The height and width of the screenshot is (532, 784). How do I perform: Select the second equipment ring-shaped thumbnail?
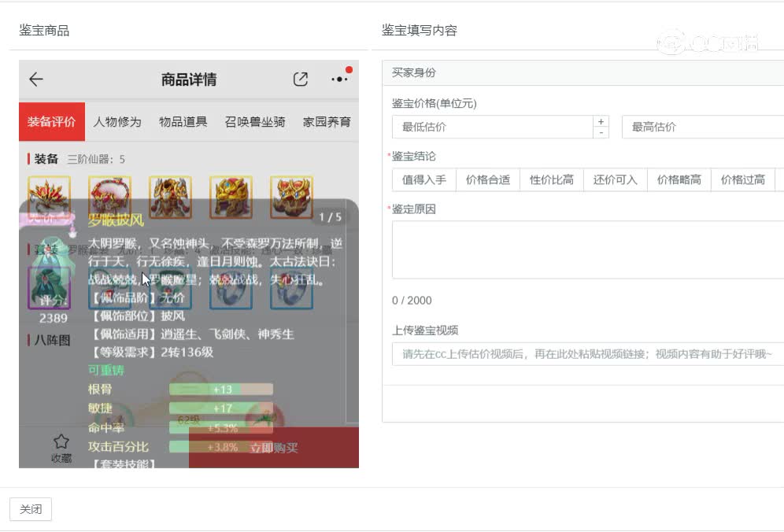point(110,197)
